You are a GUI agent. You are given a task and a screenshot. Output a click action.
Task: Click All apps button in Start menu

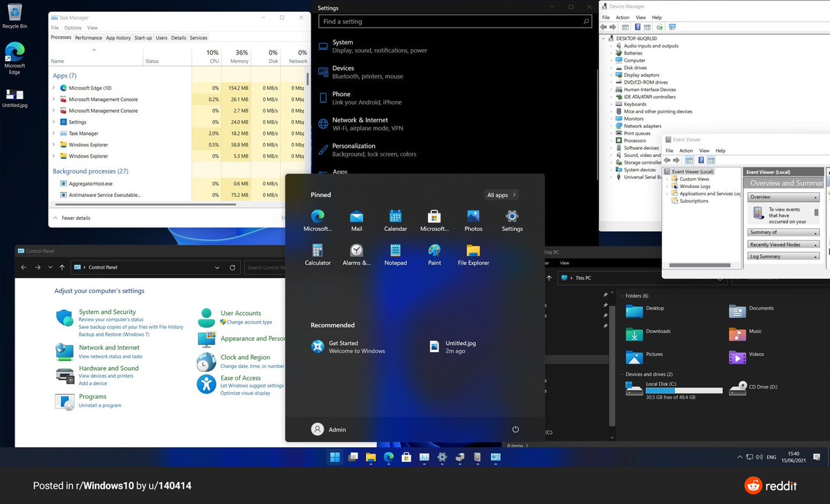[x=501, y=195]
